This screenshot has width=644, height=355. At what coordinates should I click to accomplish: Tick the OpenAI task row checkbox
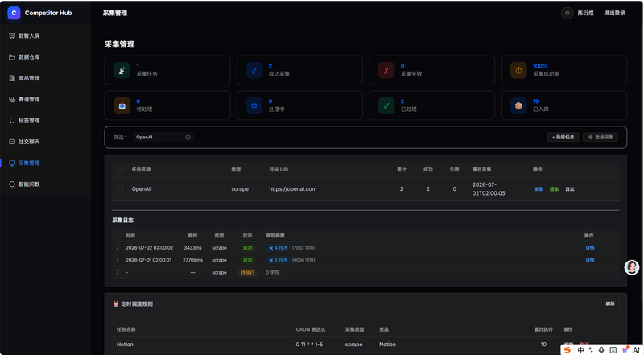coord(120,189)
